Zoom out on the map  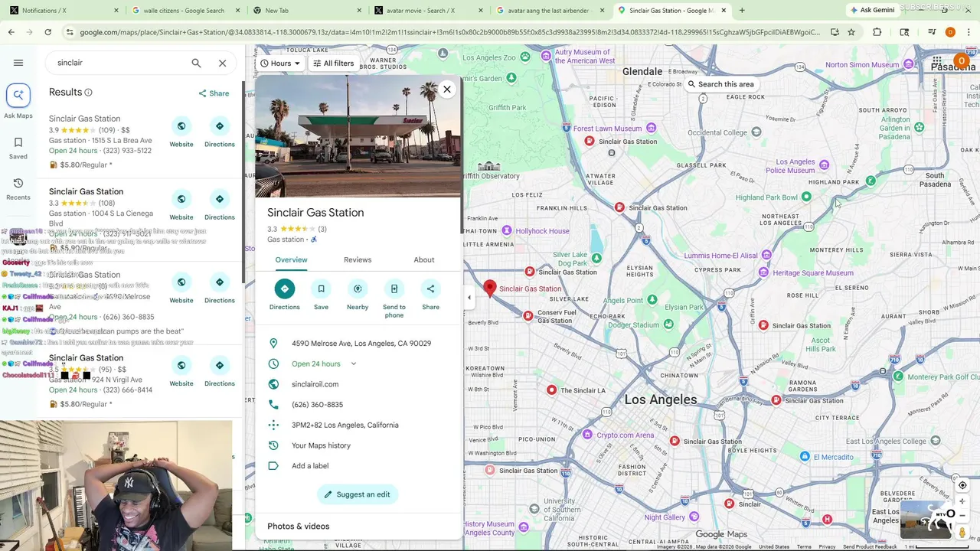962,515
